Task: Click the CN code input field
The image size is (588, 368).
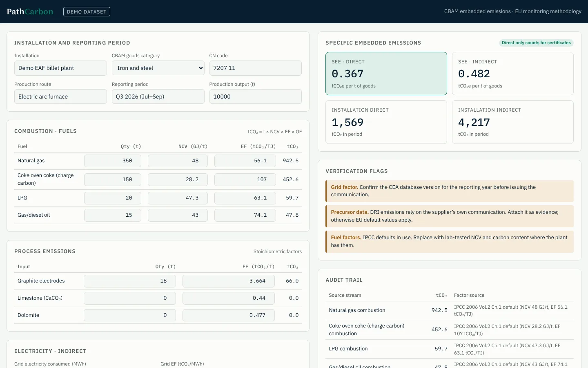Action: [255, 68]
